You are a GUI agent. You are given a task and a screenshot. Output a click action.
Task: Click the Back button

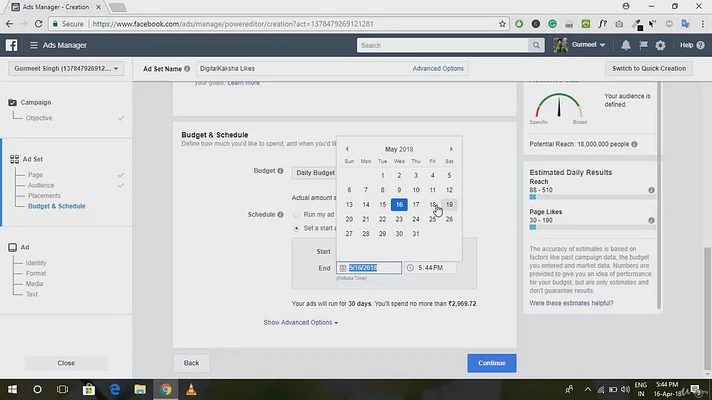(x=191, y=363)
